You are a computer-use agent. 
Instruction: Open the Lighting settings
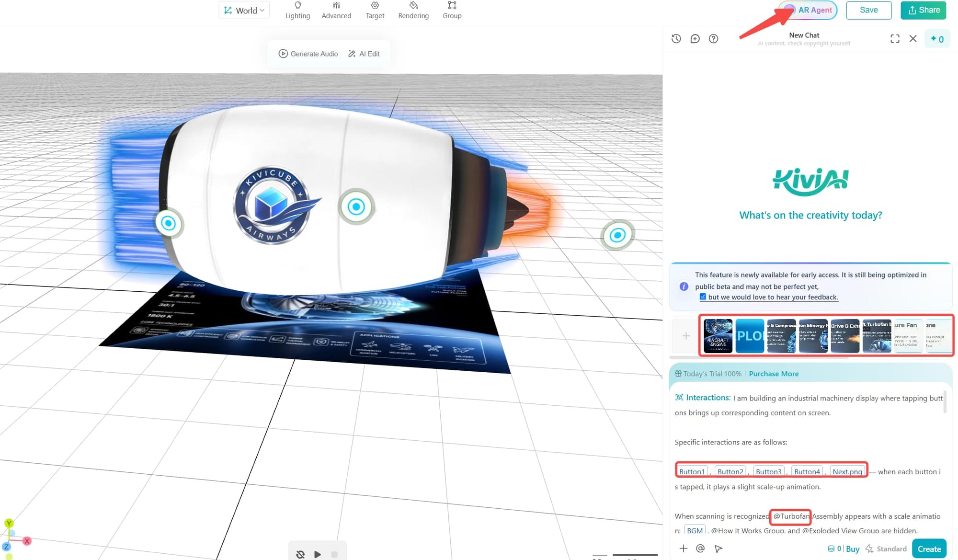point(297,10)
